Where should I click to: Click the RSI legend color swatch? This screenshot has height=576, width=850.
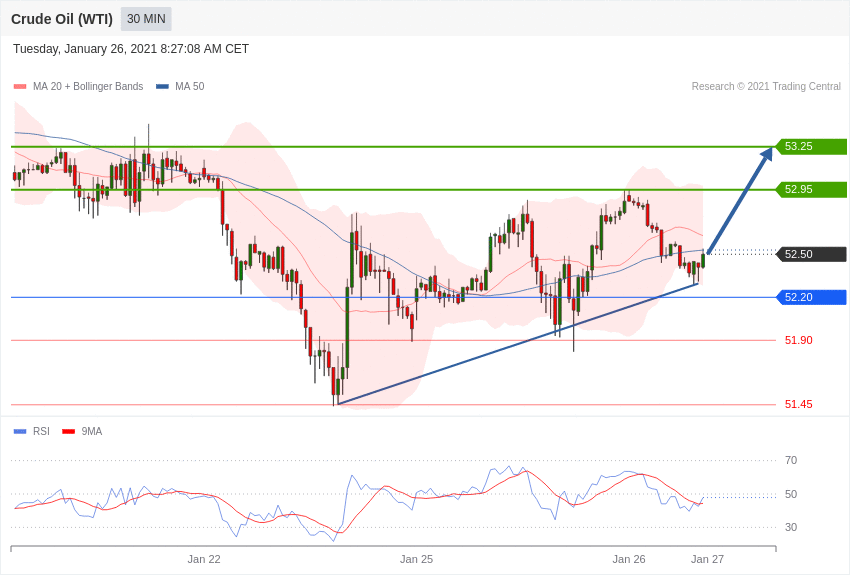click(x=20, y=432)
